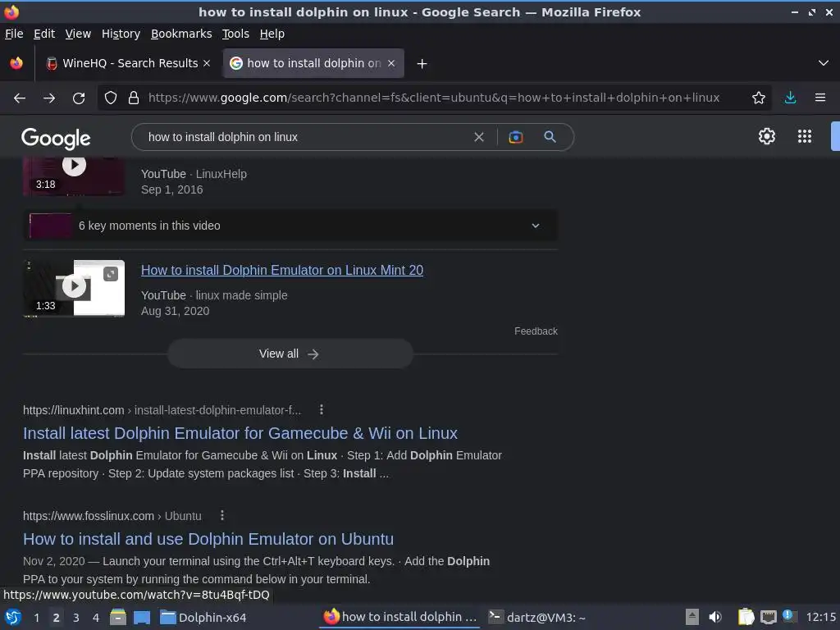Close the WineHQ Search Results tab
Image resolution: width=840 pixels, height=630 pixels.
point(207,63)
